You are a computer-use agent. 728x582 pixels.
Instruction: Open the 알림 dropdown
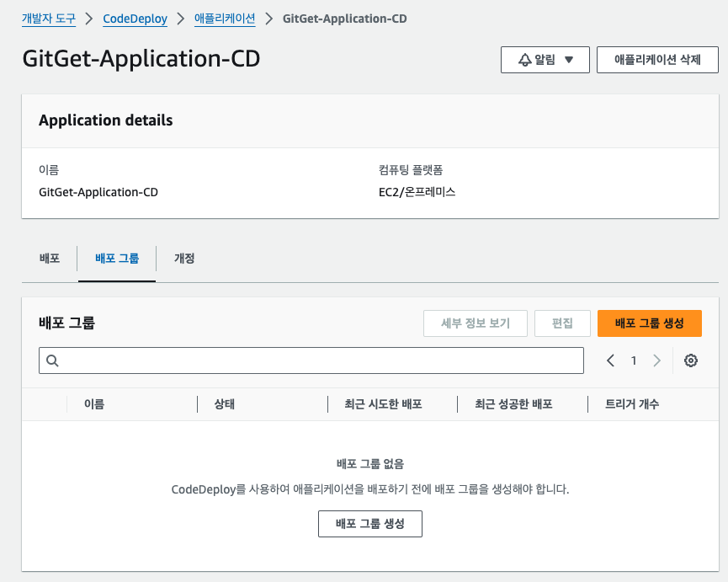click(545, 59)
